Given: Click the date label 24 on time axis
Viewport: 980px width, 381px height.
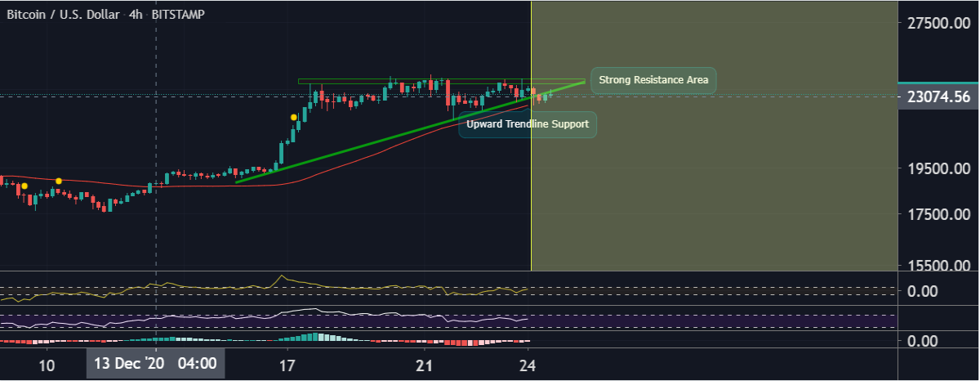Looking at the screenshot, I should pos(528,365).
